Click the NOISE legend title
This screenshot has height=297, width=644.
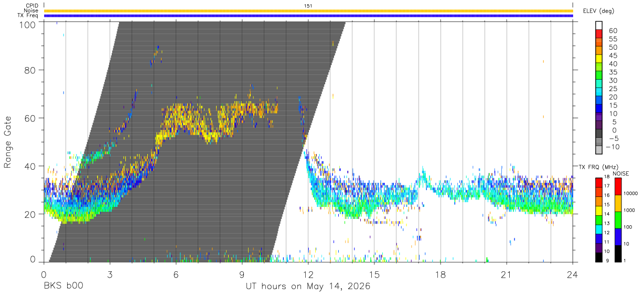click(x=620, y=173)
